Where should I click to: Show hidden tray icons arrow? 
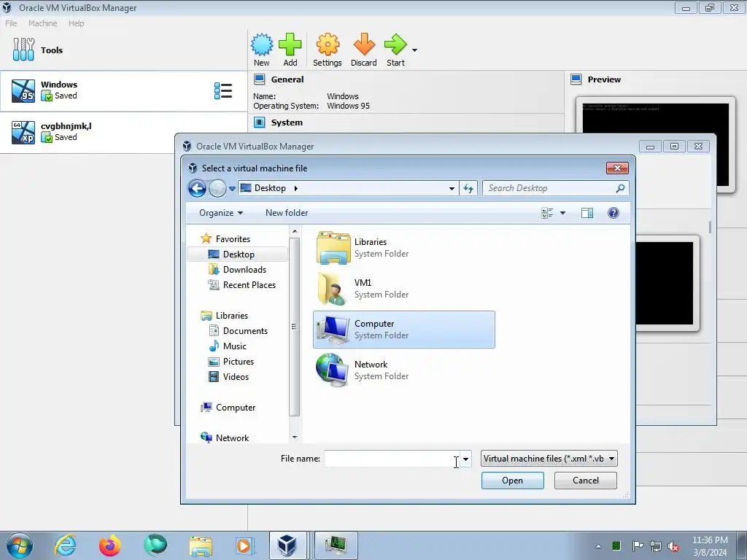coord(598,546)
